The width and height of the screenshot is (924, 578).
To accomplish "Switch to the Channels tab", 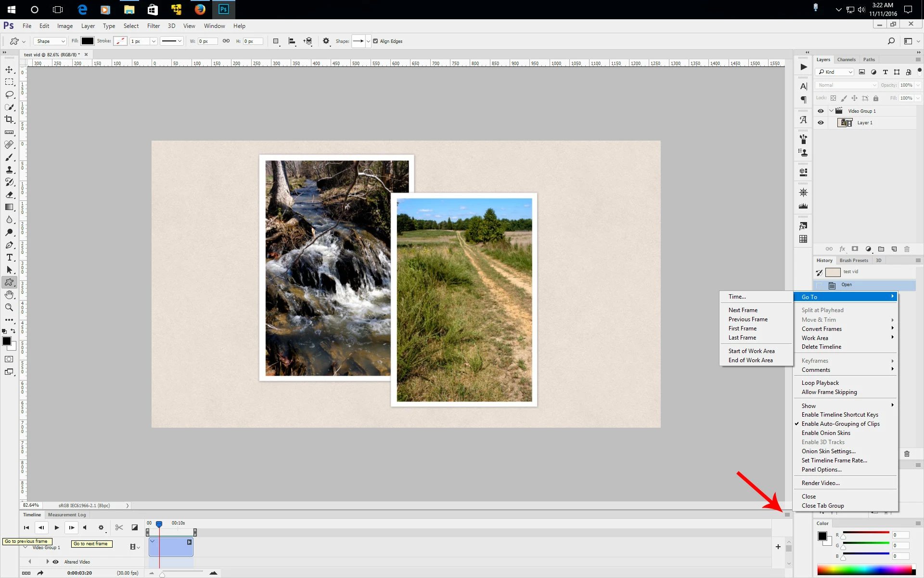I will click(x=846, y=60).
